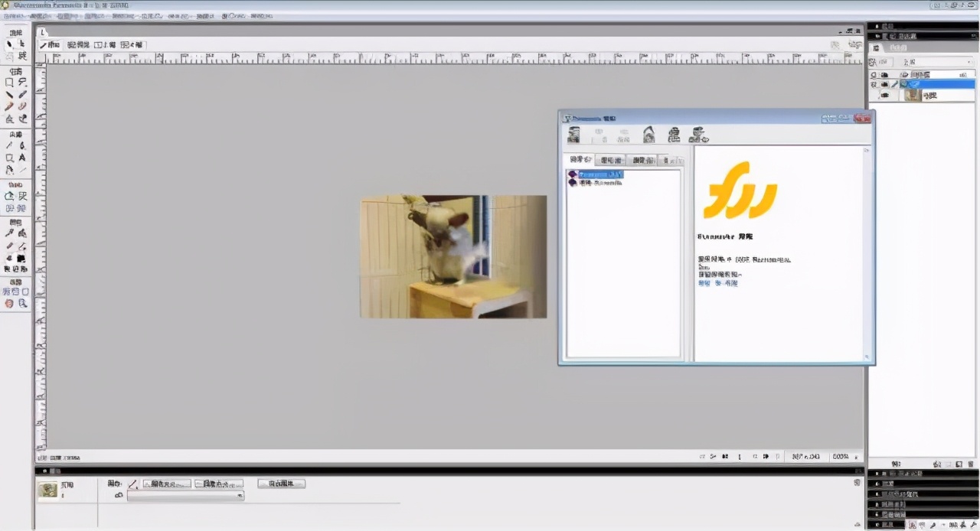Select the Text tool in Vector section
Image resolution: width=980 pixels, height=531 pixels.
point(22,158)
